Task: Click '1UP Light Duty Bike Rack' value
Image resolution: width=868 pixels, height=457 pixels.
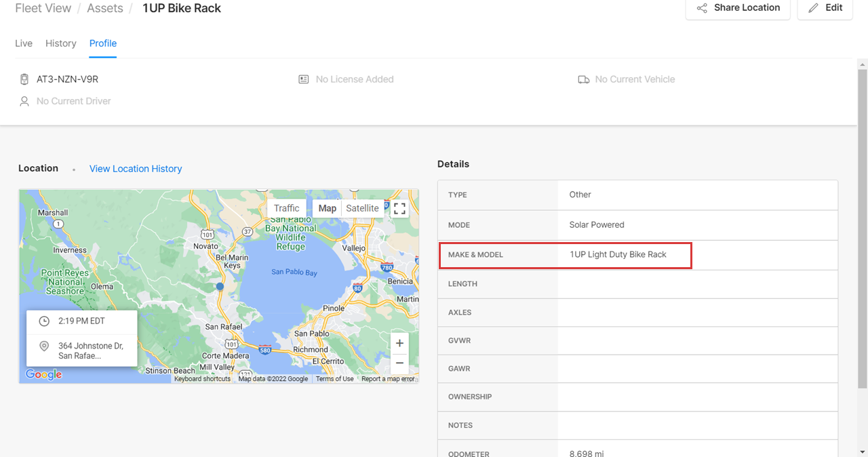Action: pos(618,254)
